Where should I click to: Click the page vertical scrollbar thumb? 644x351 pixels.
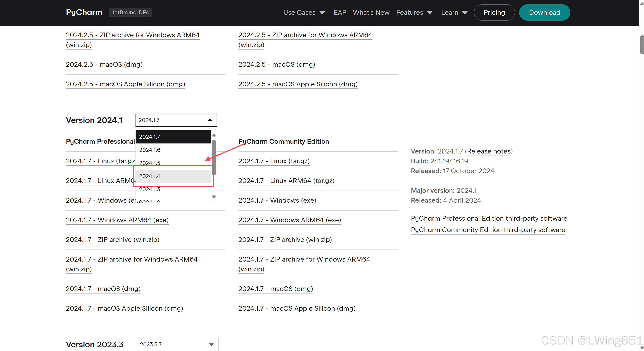point(642,45)
